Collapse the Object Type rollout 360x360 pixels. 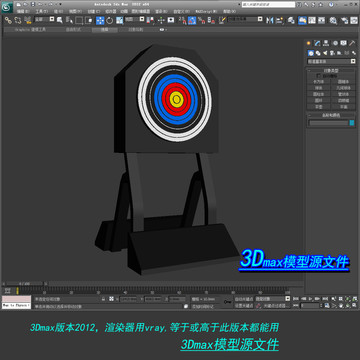[331, 70]
